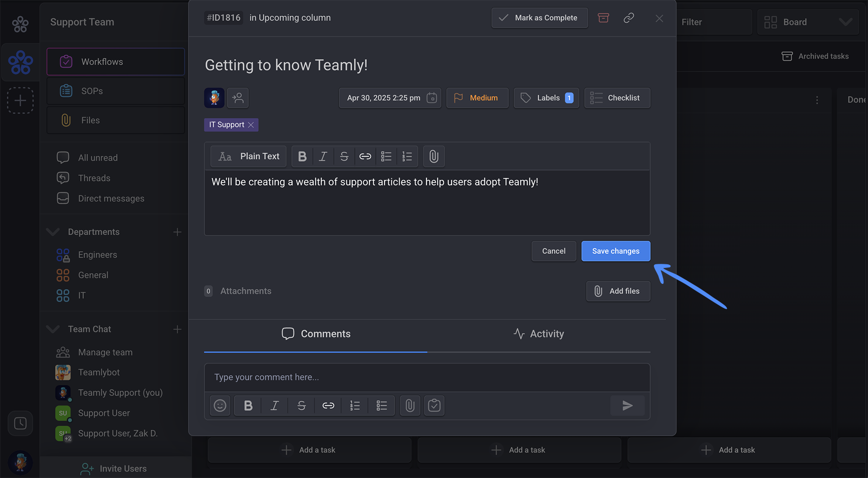868x478 pixels.
Task: Open the due date Apr 30, 2025 picker
Action: (x=390, y=98)
